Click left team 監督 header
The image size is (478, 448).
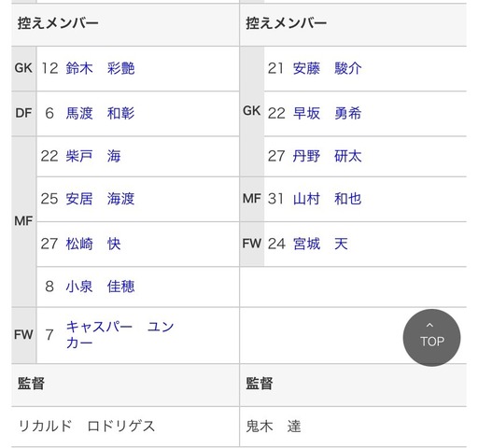tap(31, 384)
